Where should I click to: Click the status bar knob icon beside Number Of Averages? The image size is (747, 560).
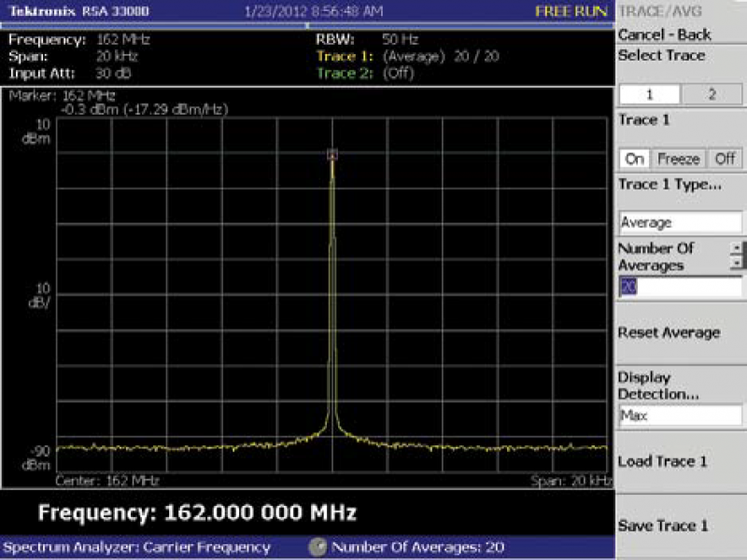(317, 547)
